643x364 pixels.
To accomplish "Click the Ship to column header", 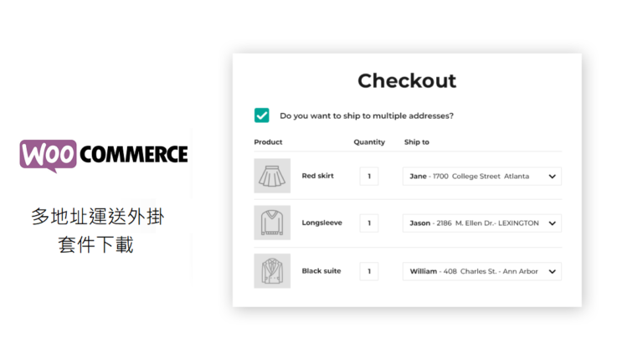I will point(416,142).
